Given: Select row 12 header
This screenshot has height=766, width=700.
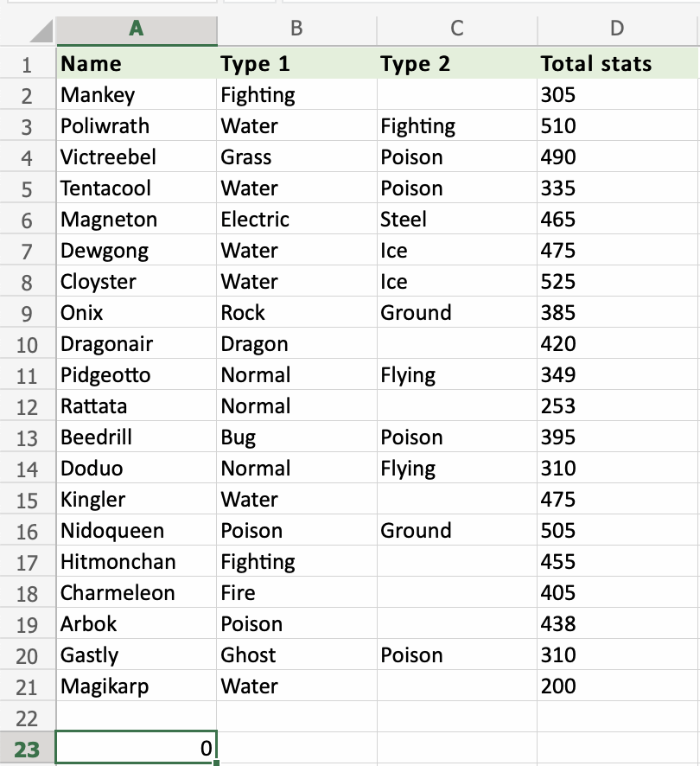Looking at the screenshot, I should pos(27,406).
